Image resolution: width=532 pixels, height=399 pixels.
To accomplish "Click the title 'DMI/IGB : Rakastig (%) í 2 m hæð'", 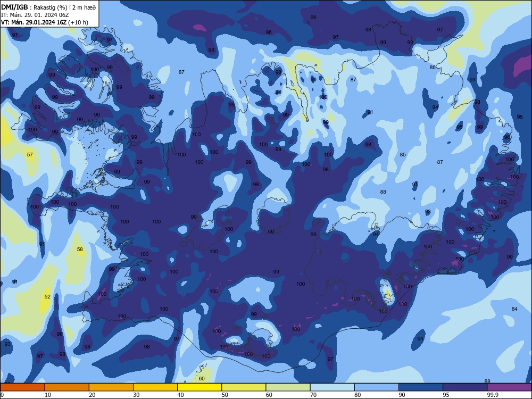I will (48, 7).
